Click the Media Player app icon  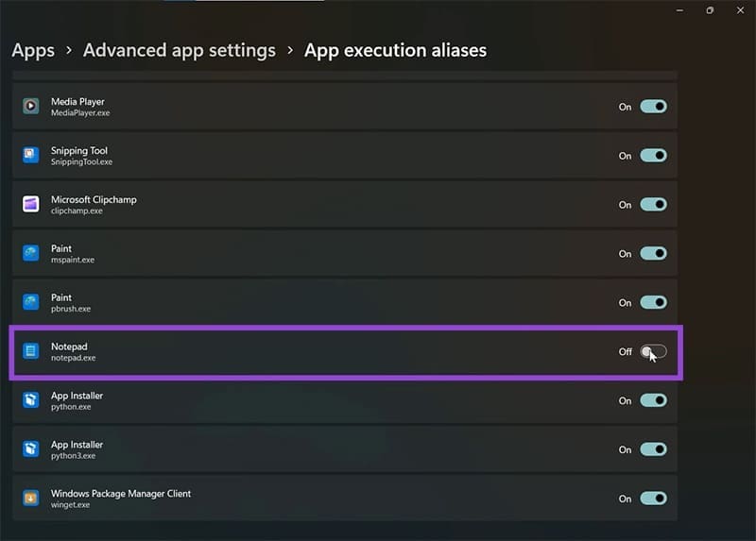pos(30,106)
